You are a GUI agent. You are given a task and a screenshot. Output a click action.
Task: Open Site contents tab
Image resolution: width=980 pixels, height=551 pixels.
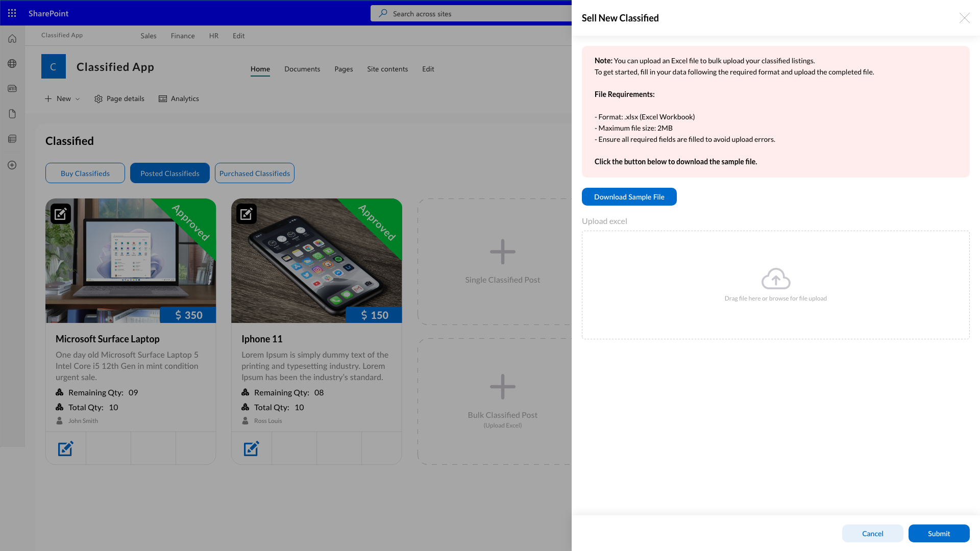[387, 69]
